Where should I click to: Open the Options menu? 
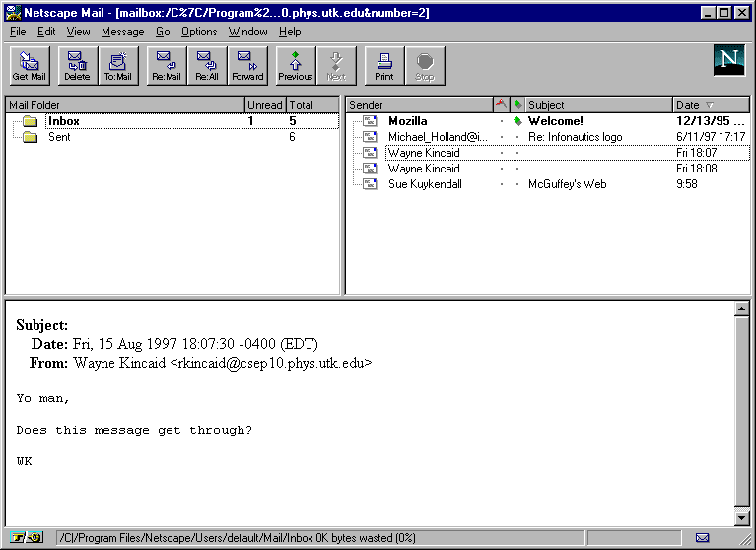[x=199, y=32]
